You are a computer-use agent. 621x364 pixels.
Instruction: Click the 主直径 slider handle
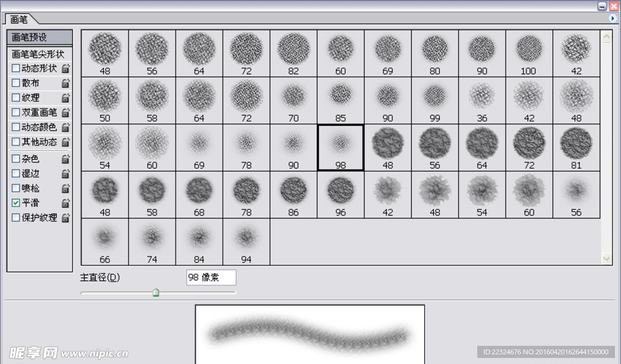tap(156, 293)
